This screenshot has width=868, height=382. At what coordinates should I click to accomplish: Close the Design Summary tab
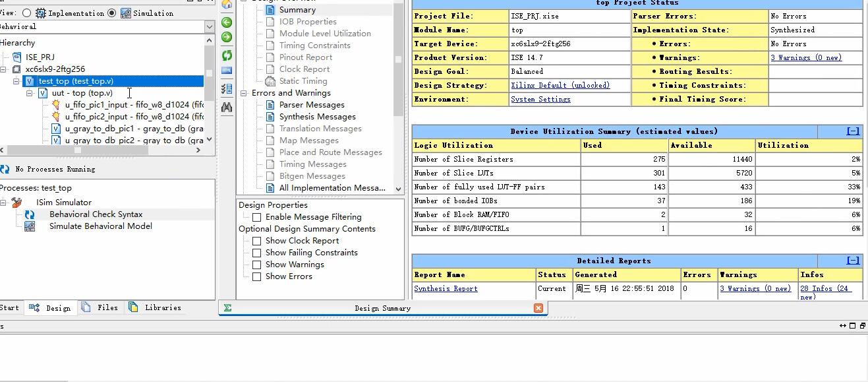pos(538,308)
